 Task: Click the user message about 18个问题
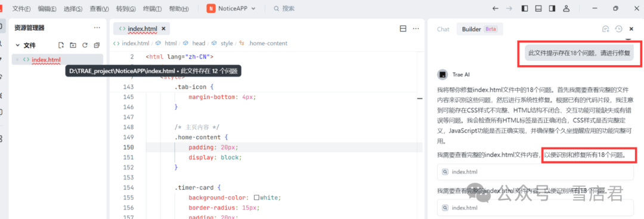click(x=579, y=53)
